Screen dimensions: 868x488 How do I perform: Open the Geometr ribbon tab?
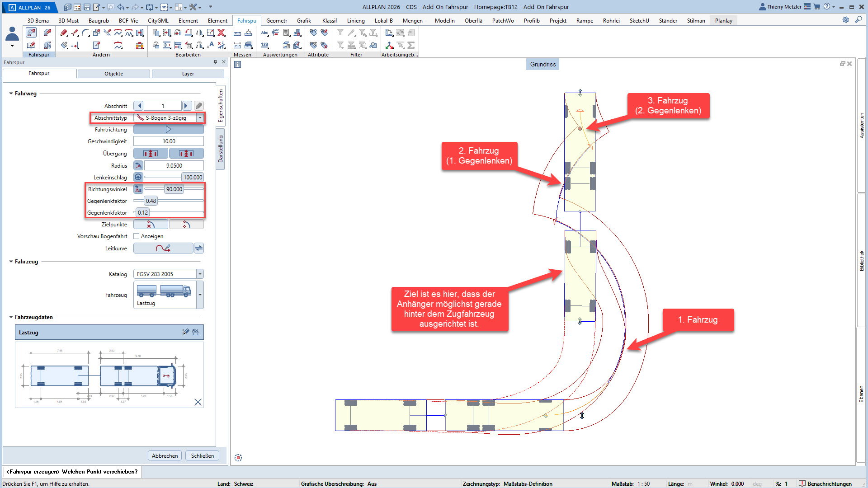pyautogui.click(x=276, y=21)
